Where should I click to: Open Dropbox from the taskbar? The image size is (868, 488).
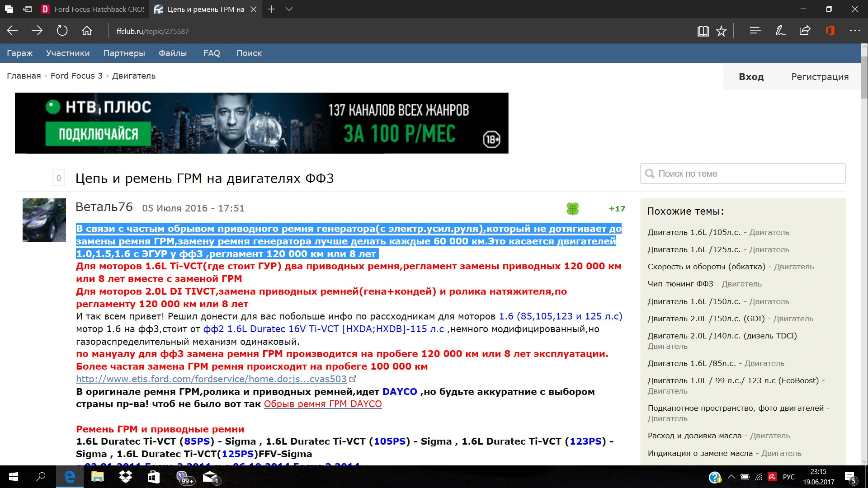pos(125,477)
